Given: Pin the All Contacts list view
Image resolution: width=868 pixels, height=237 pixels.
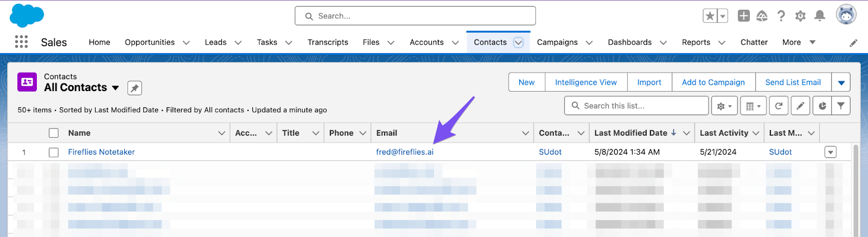Looking at the screenshot, I should pyautogui.click(x=135, y=88).
